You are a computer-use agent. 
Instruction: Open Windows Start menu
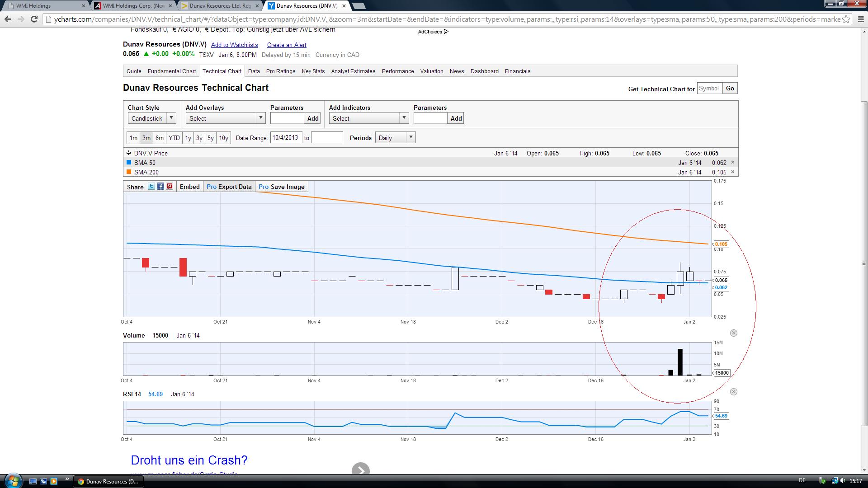pos(12,481)
